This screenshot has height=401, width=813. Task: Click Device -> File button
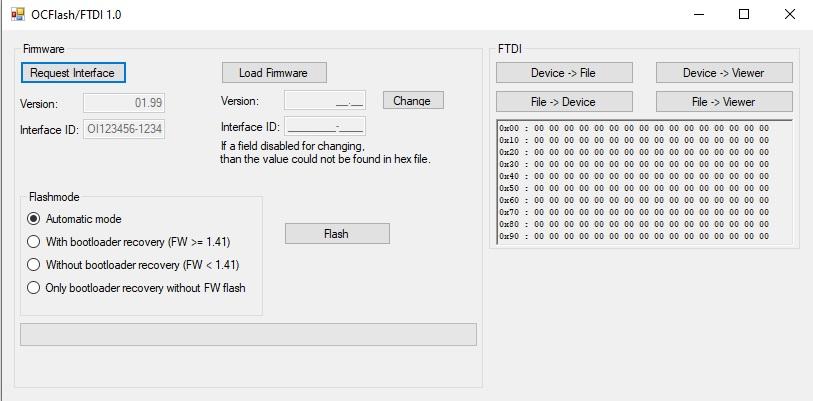pyautogui.click(x=564, y=73)
